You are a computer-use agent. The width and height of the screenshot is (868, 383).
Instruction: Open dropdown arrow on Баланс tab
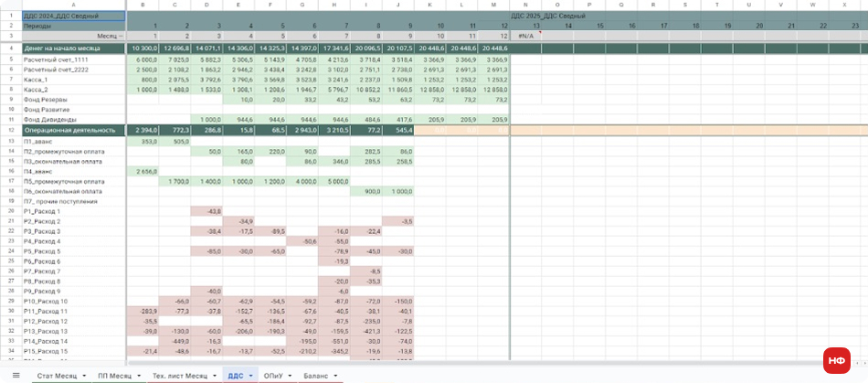click(334, 376)
